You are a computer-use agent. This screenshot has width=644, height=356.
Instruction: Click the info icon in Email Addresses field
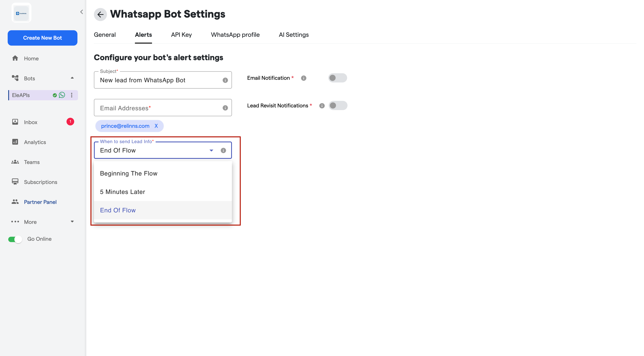click(225, 108)
